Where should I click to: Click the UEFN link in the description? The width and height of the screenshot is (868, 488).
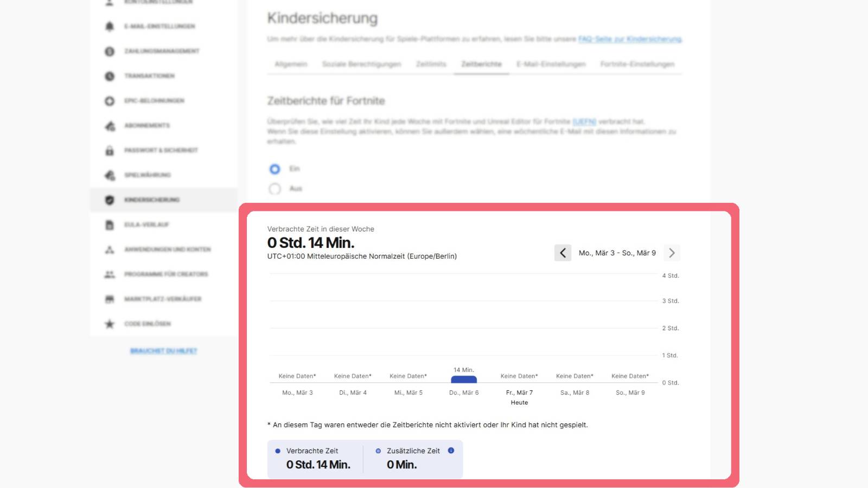584,121
